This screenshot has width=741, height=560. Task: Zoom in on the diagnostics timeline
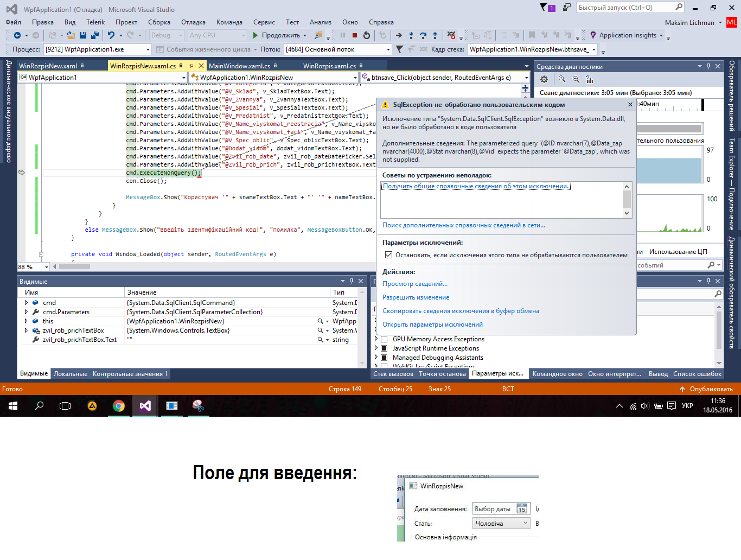562,79
